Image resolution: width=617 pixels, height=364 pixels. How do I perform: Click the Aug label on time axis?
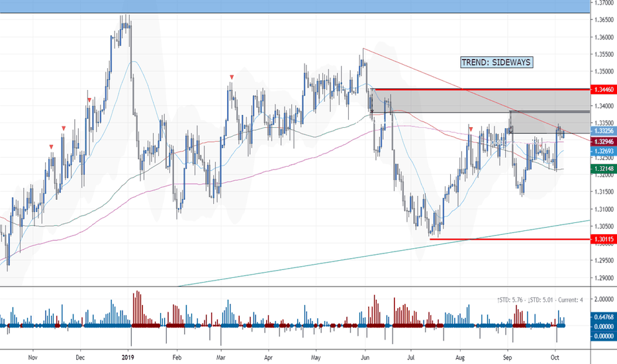tap(460, 357)
